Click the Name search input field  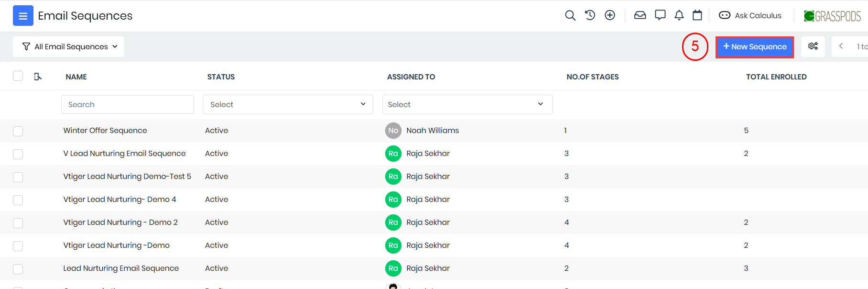(x=127, y=104)
